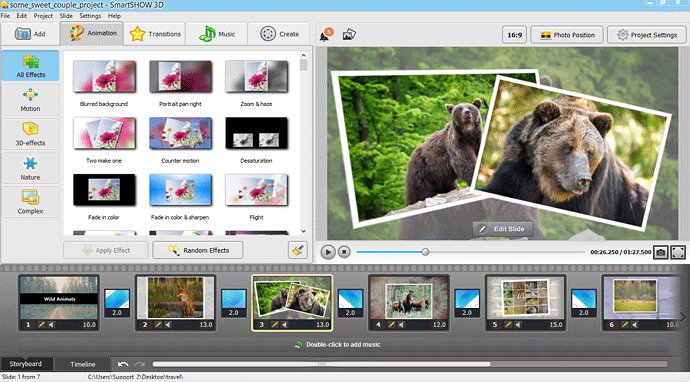Change the 16:9 aspect ratio
Viewport: 690px width, 382px height.
[514, 35]
